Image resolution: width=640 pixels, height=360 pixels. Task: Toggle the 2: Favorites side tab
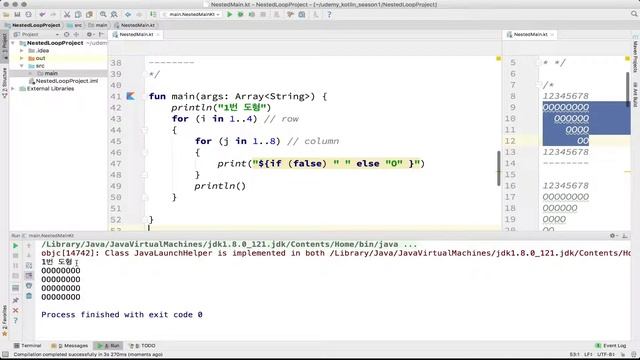coord(4,320)
